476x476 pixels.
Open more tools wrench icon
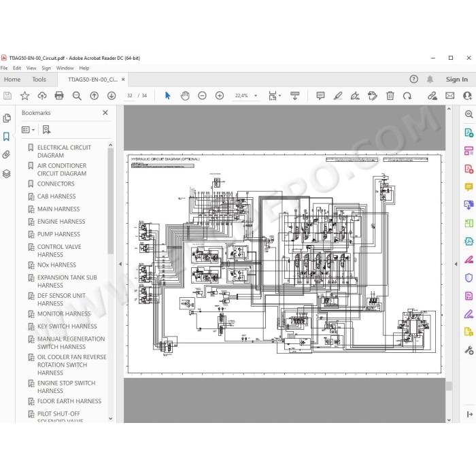pyautogui.click(x=469, y=350)
